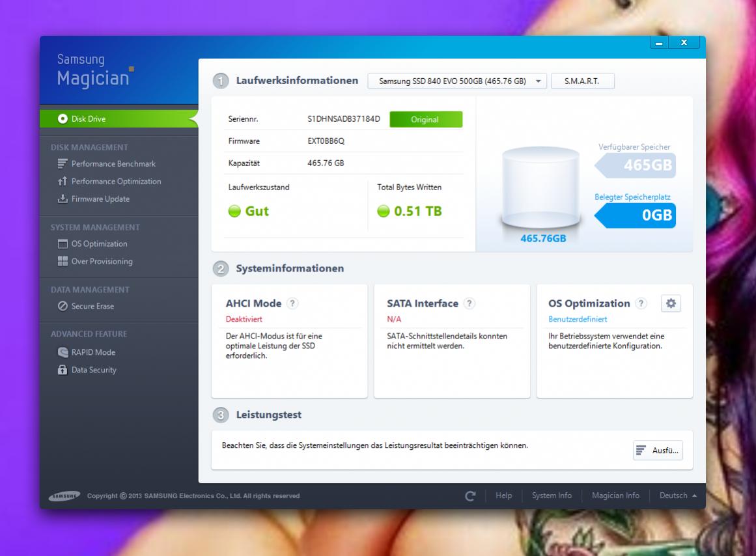
Task: Click the N/A SATA status text
Action: click(394, 319)
